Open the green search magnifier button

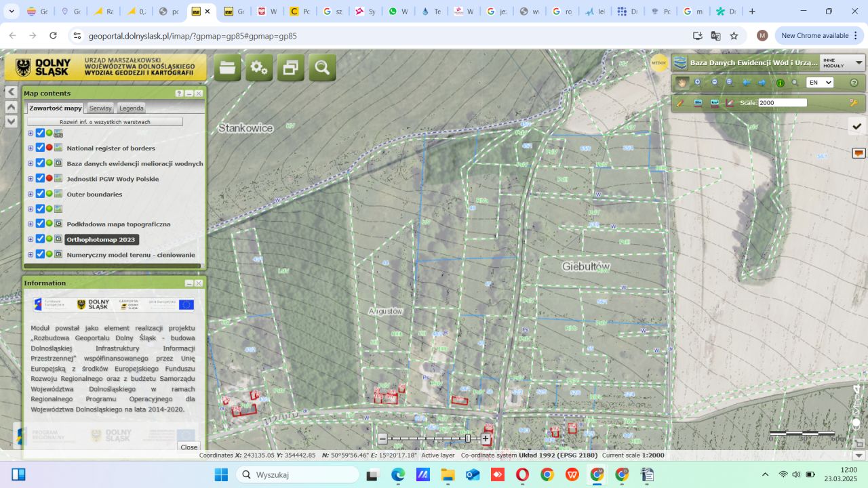(x=322, y=68)
